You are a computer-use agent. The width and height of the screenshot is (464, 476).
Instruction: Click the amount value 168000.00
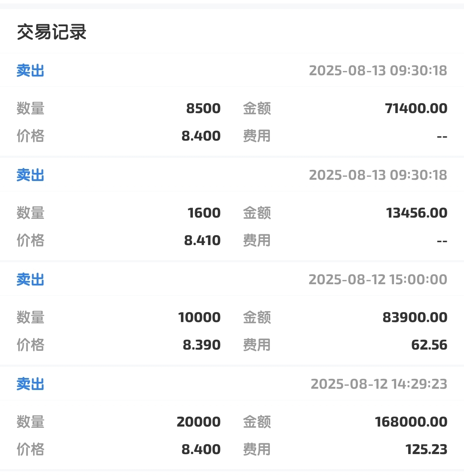411,422
